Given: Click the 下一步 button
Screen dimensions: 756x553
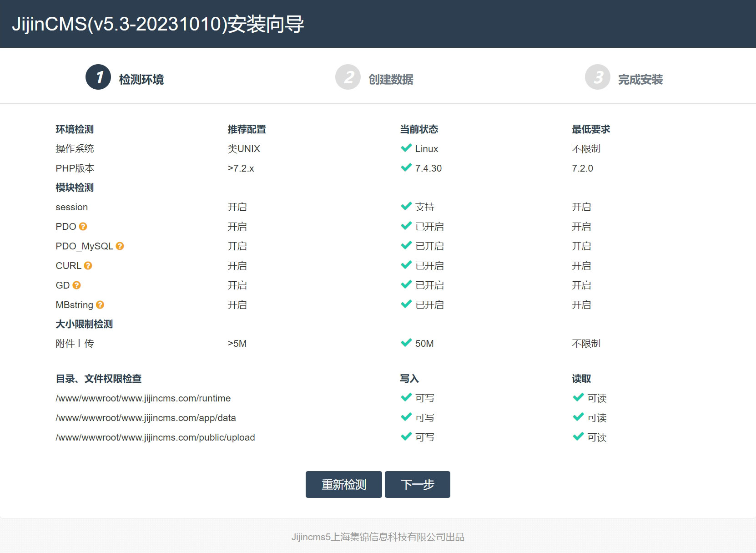Looking at the screenshot, I should [x=418, y=484].
